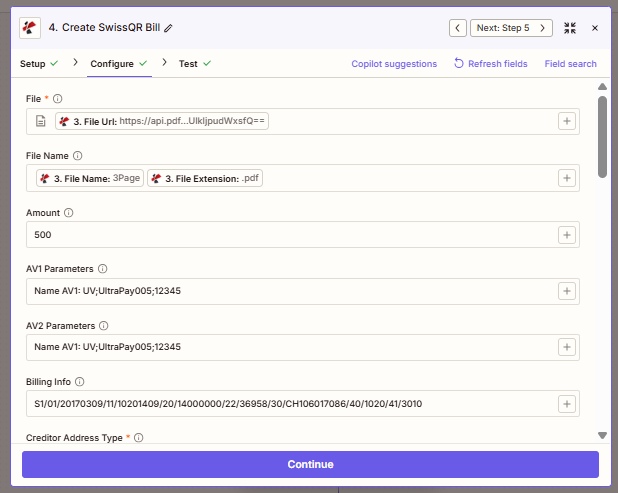Screen dimensions: 618x493
Task: Click the previous step arrow button
Action: [457, 28]
